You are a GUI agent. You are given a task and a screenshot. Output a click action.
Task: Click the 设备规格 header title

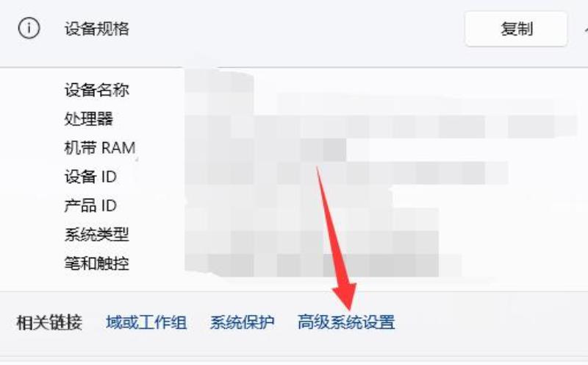click(97, 29)
